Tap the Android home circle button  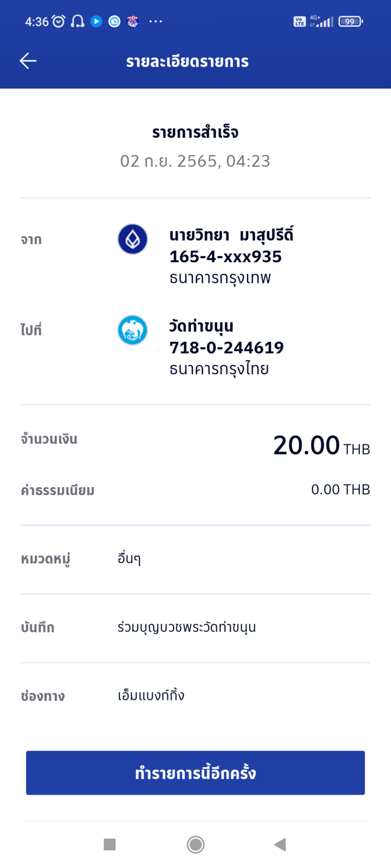pos(195,844)
